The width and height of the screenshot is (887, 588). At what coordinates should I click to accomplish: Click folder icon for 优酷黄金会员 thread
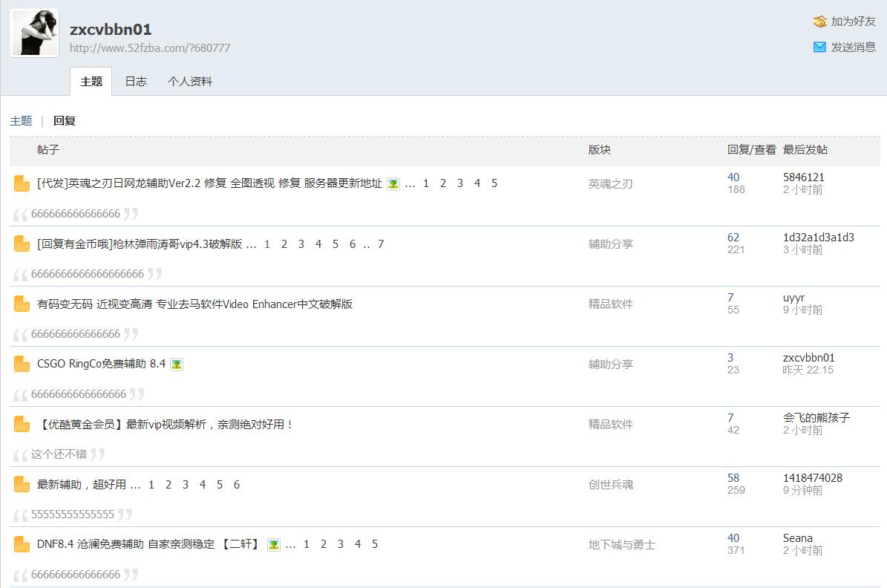point(22,424)
